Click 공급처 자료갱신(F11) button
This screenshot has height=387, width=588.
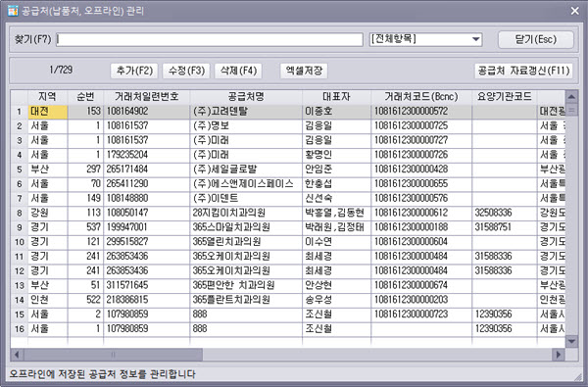(523, 71)
